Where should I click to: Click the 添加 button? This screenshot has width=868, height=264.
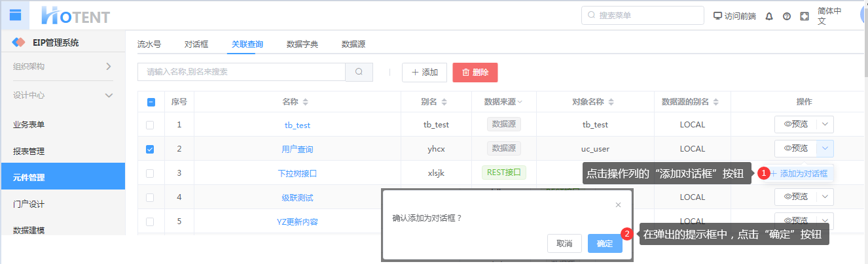coord(424,73)
